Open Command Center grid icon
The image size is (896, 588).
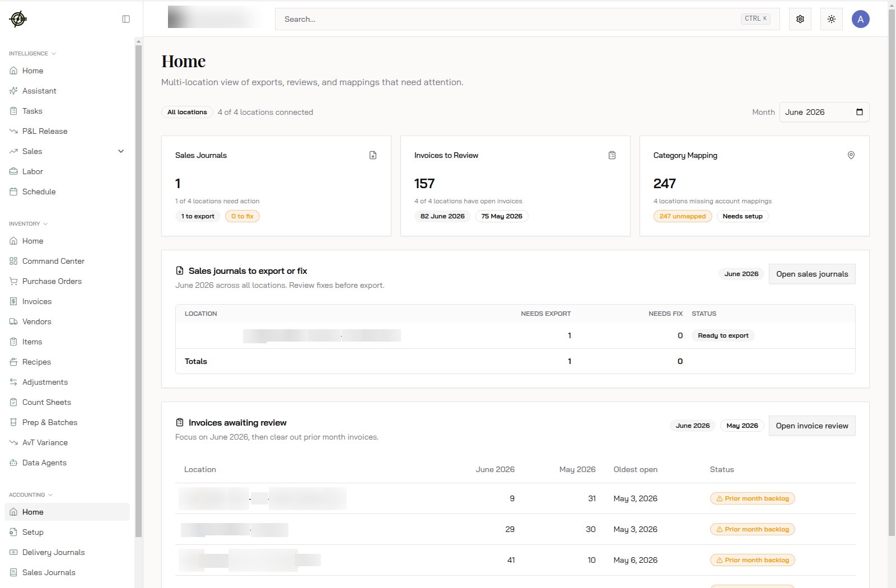pos(13,261)
